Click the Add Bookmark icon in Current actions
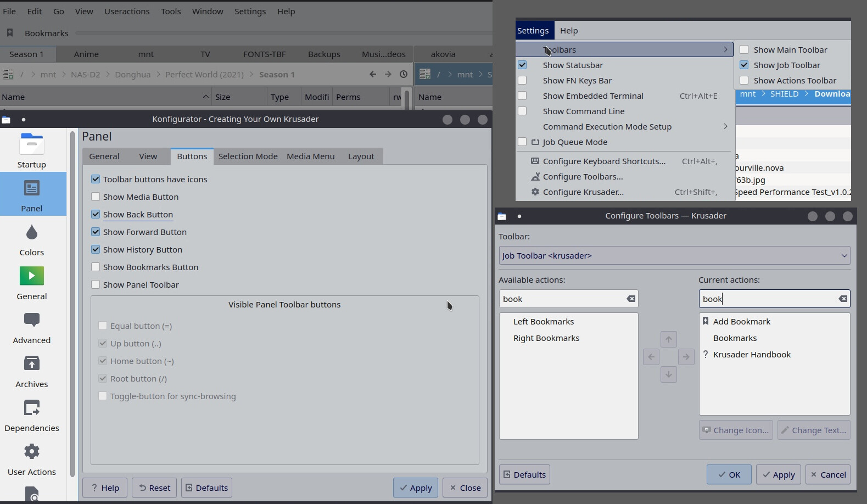867x504 pixels. [706, 321]
